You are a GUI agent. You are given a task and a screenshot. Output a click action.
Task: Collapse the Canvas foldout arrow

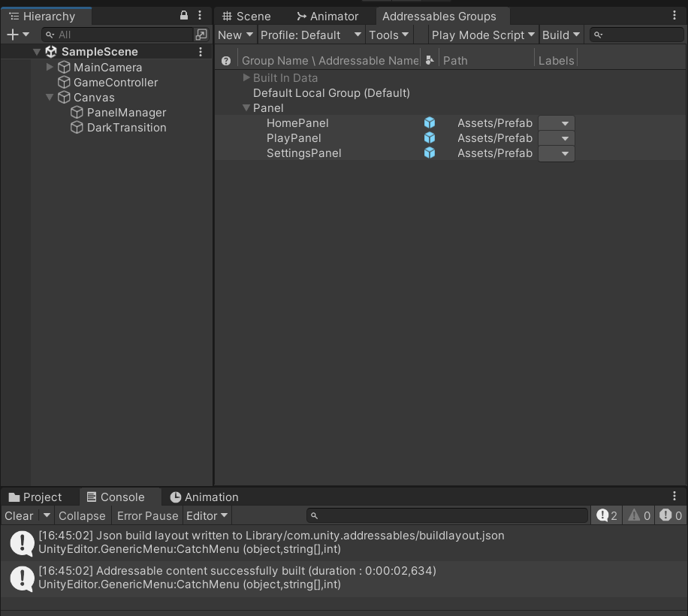tap(50, 97)
